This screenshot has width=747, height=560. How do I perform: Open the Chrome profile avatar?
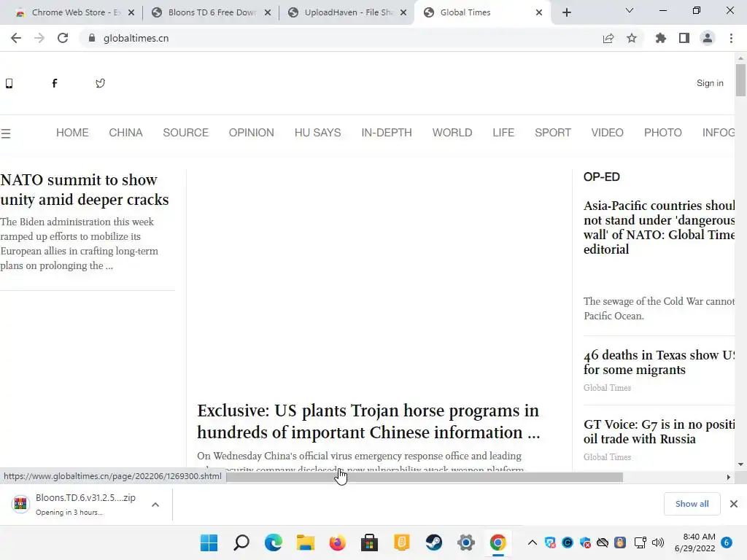(708, 38)
